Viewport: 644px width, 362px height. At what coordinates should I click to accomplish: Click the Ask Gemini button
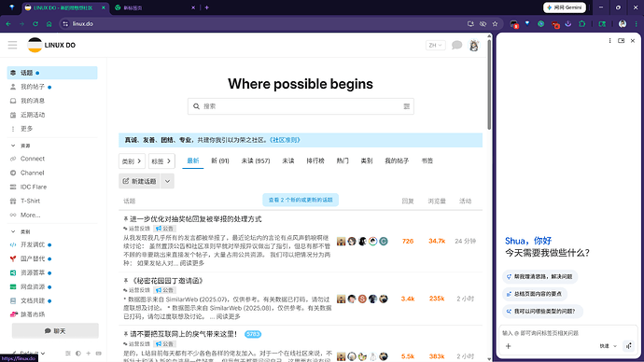click(x=565, y=7)
